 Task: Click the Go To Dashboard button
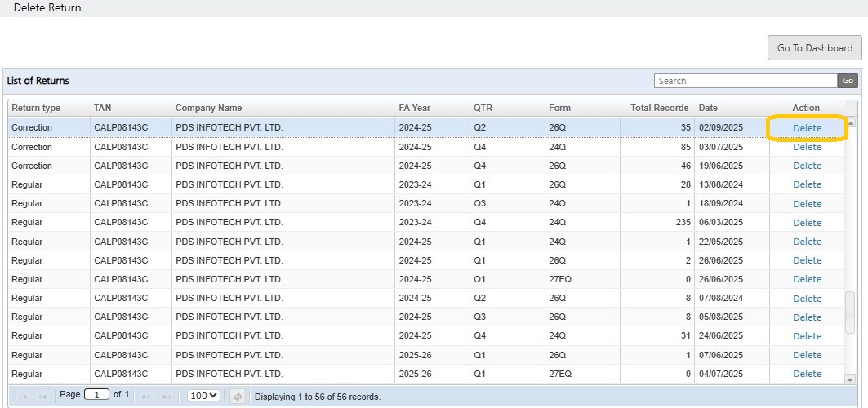pyautogui.click(x=814, y=48)
